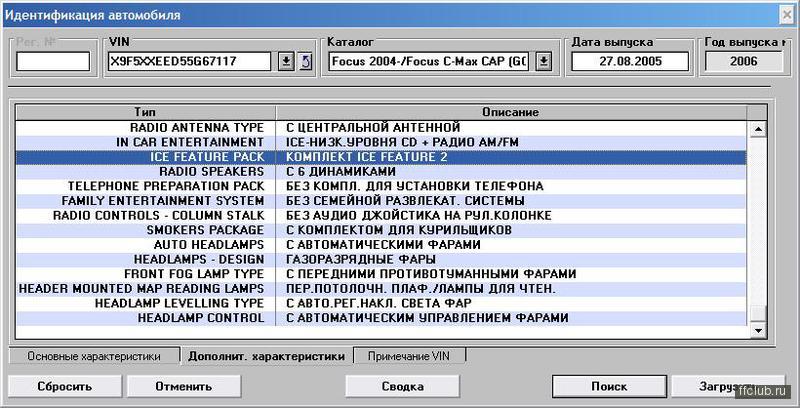Select the IN CAR ENTERTAINMENT row
The image size is (800, 408).
[x=381, y=142]
